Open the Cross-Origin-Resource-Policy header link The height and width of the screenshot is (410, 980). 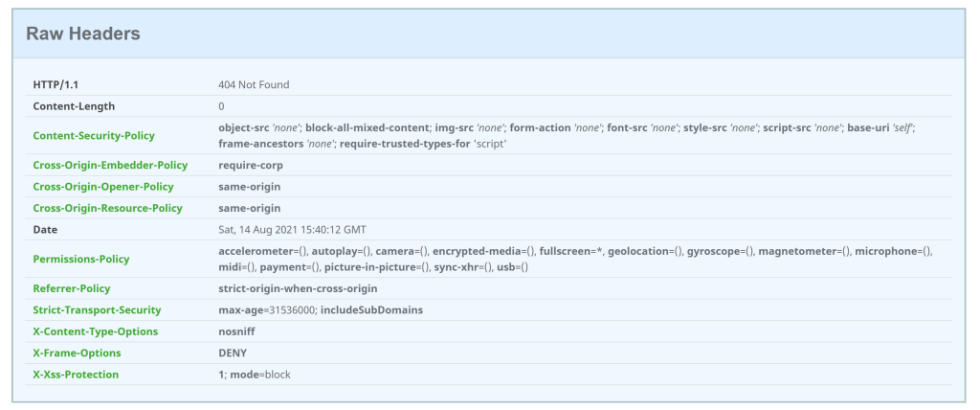pos(107,208)
